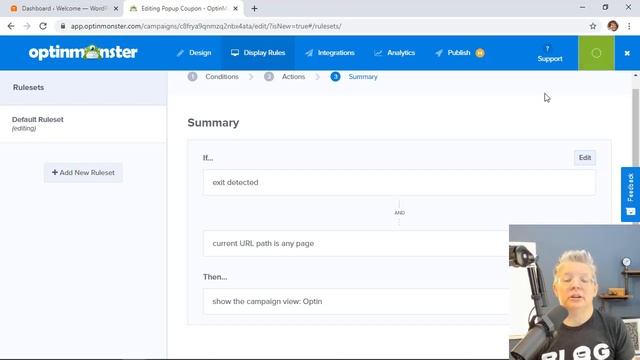Select the Summary step

[354, 77]
